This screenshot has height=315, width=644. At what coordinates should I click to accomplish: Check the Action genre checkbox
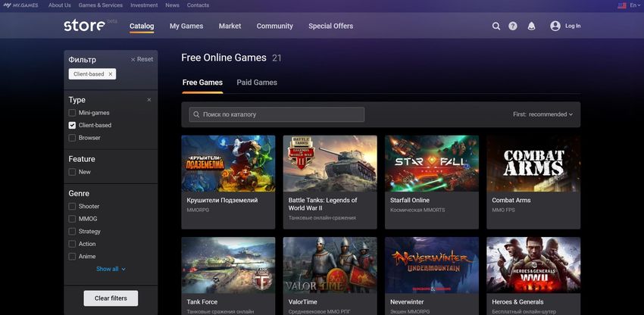72,244
